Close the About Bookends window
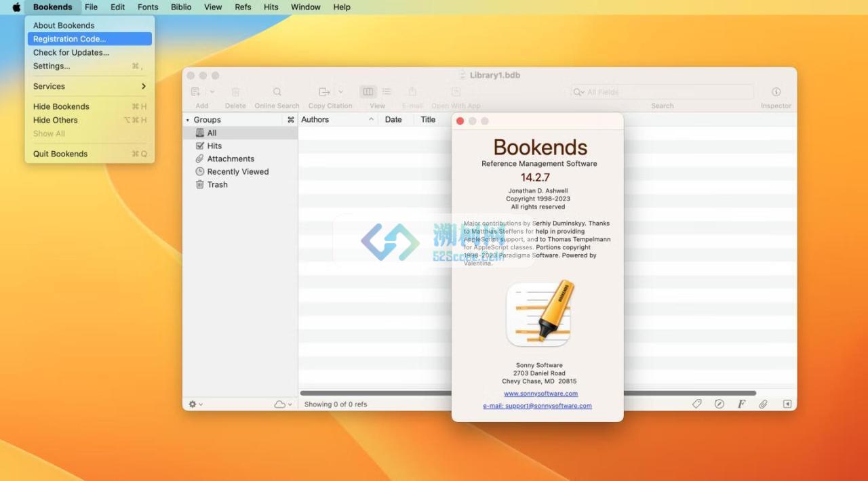868x481 pixels. coord(460,121)
